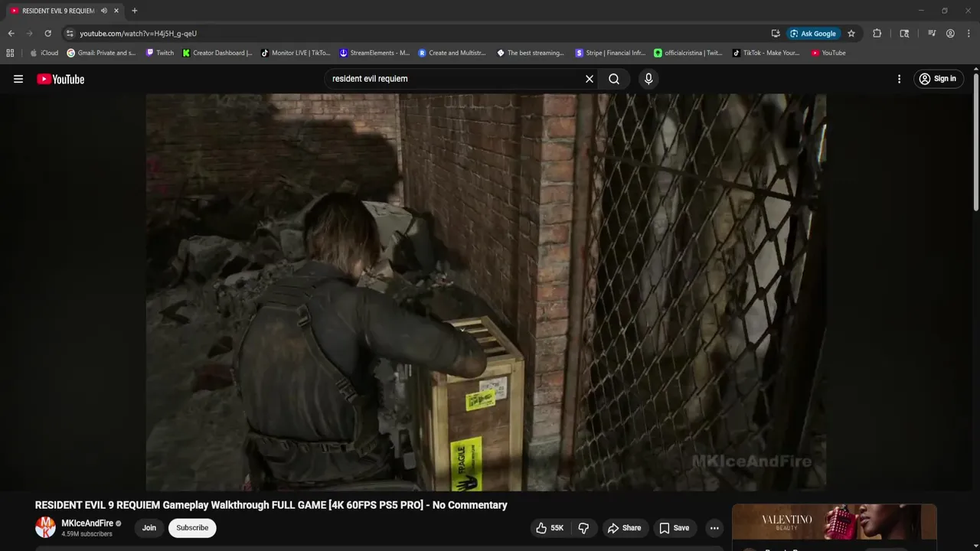Open the Monitor LIVE TikTok bookmark

click(296, 53)
